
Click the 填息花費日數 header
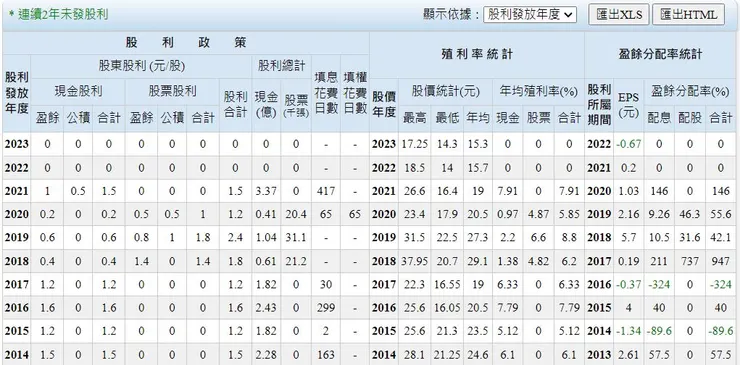click(326, 93)
